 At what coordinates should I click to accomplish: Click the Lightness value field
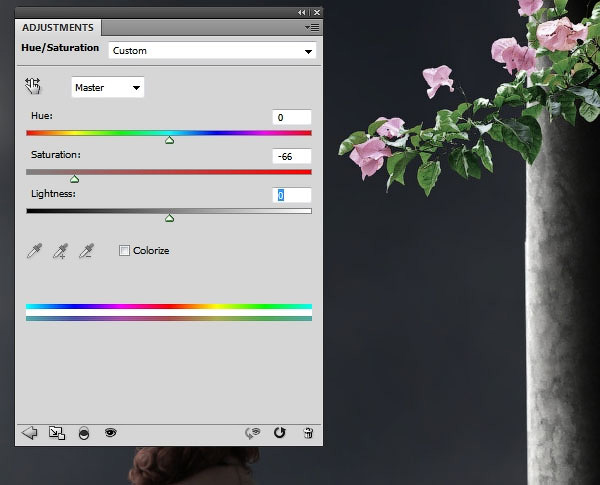292,195
